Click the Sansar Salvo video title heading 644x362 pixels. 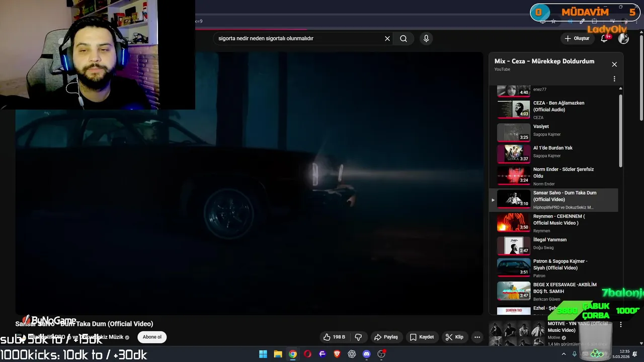tap(84, 324)
